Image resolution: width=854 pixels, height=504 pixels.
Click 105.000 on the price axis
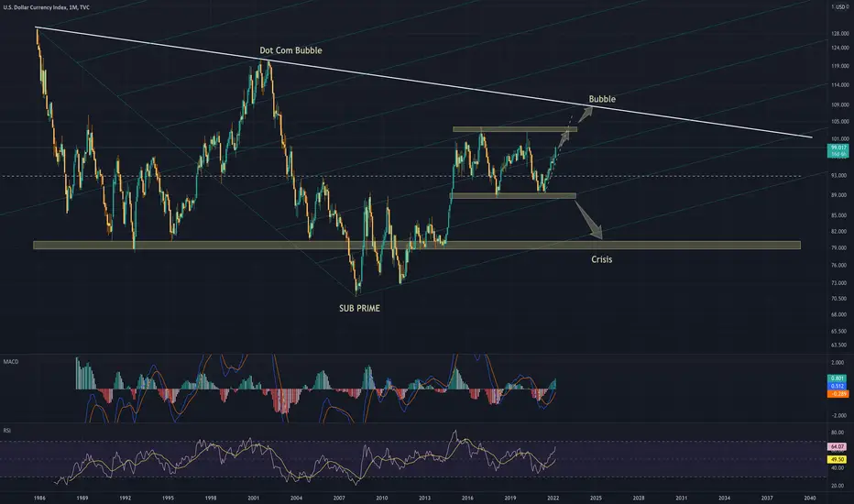pyautogui.click(x=840, y=122)
